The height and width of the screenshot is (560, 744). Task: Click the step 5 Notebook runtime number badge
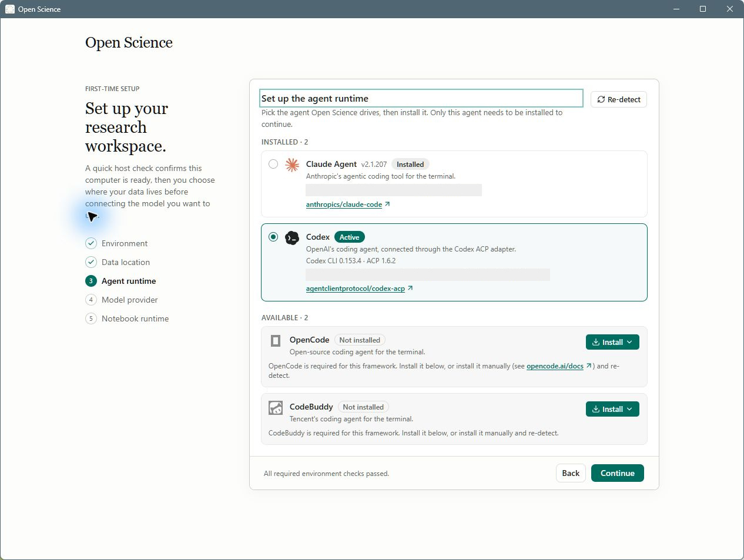[x=91, y=318]
